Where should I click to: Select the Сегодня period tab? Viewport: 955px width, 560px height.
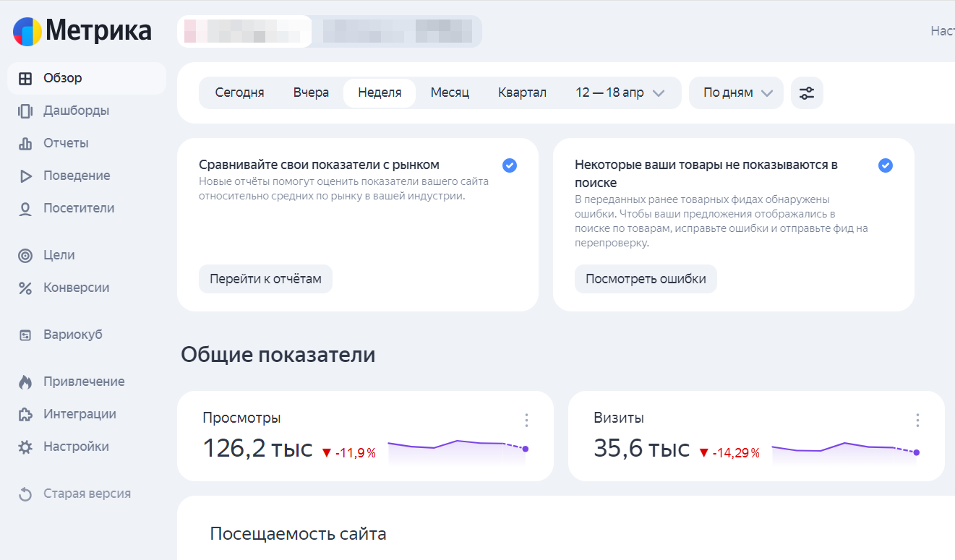[x=239, y=92]
